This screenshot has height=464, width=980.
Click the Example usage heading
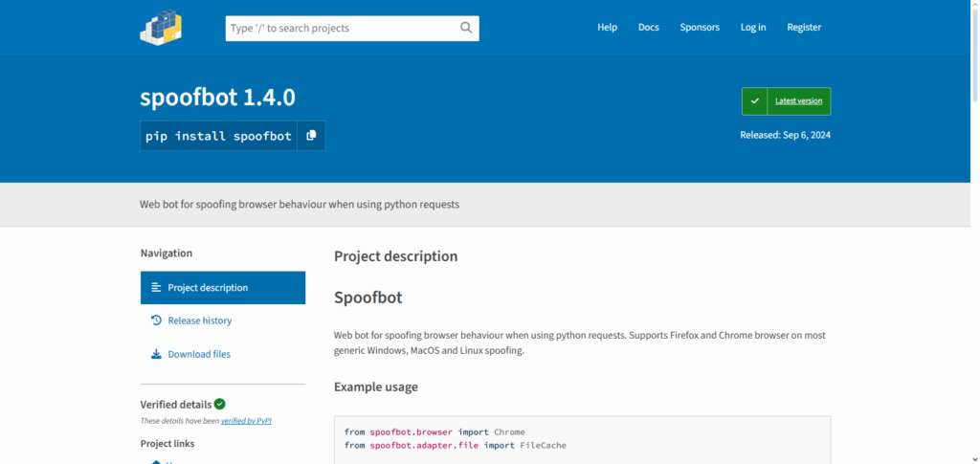(x=375, y=387)
